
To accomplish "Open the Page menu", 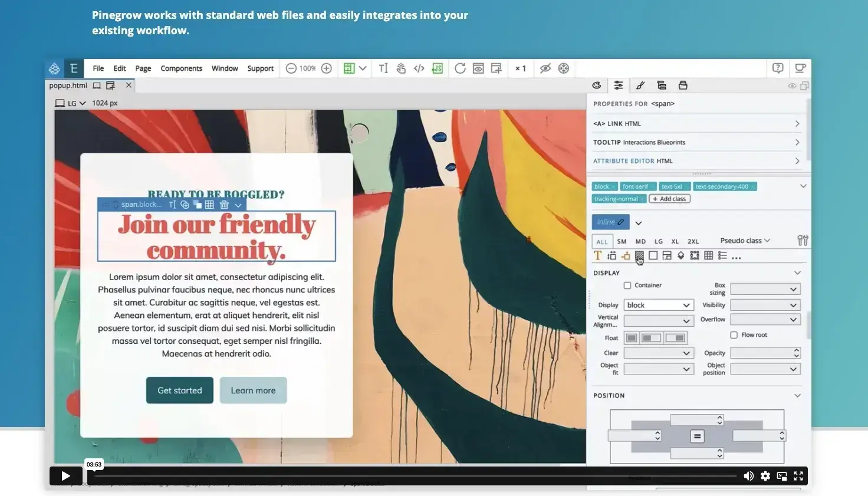I will click(143, 68).
